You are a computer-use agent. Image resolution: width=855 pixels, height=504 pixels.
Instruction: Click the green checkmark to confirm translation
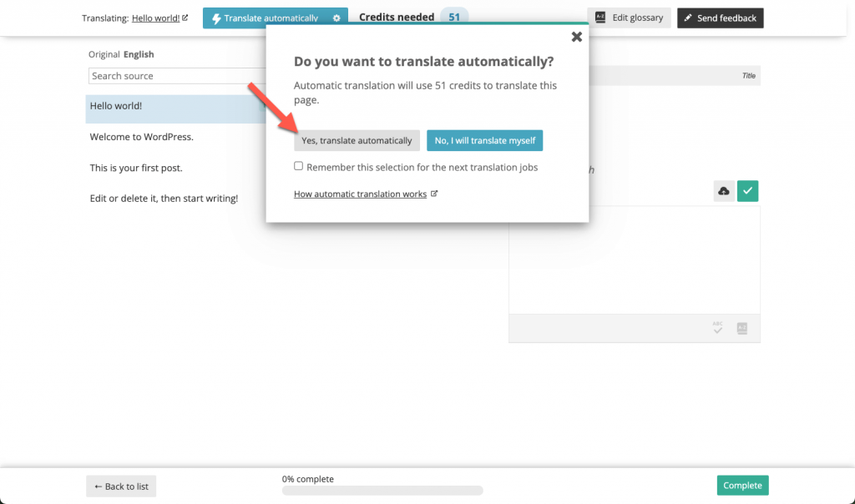pos(746,191)
